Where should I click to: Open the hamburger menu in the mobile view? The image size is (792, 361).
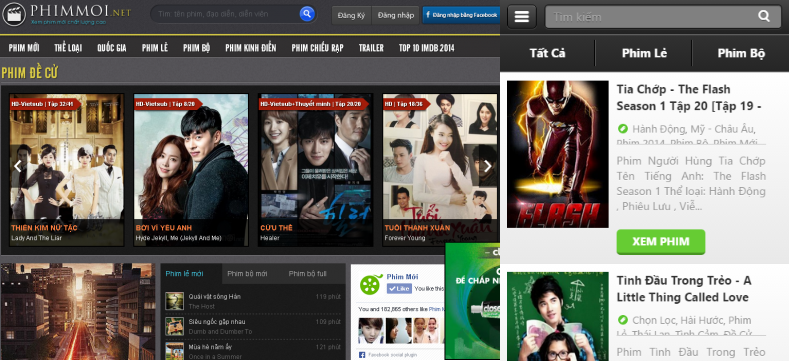coord(522,16)
